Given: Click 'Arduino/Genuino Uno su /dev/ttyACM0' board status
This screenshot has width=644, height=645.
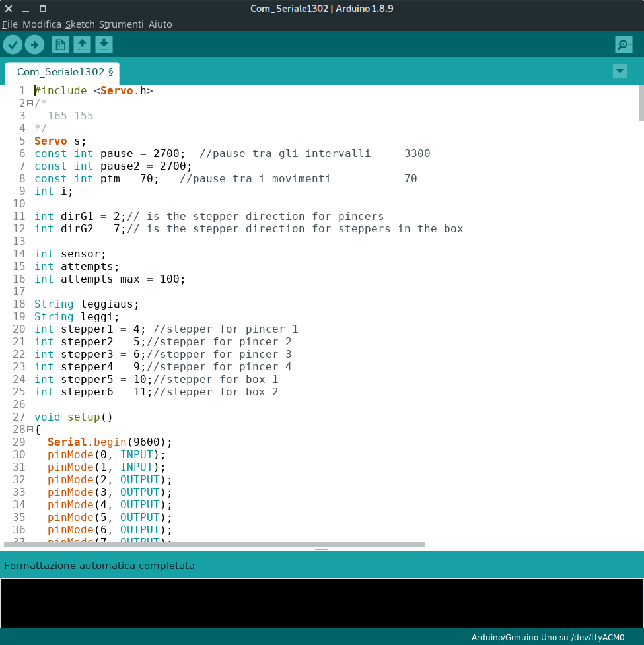Looking at the screenshot, I should coord(548,637).
